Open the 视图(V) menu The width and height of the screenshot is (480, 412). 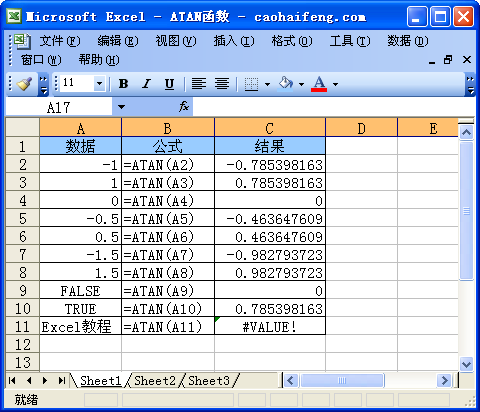(x=176, y=41)
